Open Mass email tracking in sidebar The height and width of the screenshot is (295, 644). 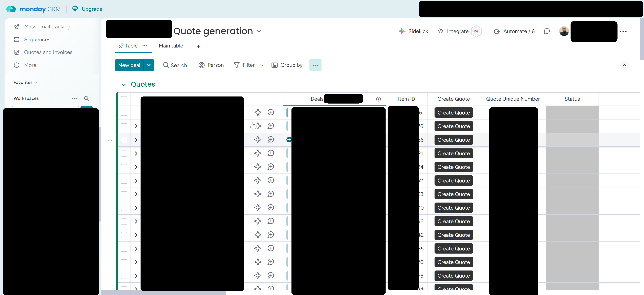point(47,27)
